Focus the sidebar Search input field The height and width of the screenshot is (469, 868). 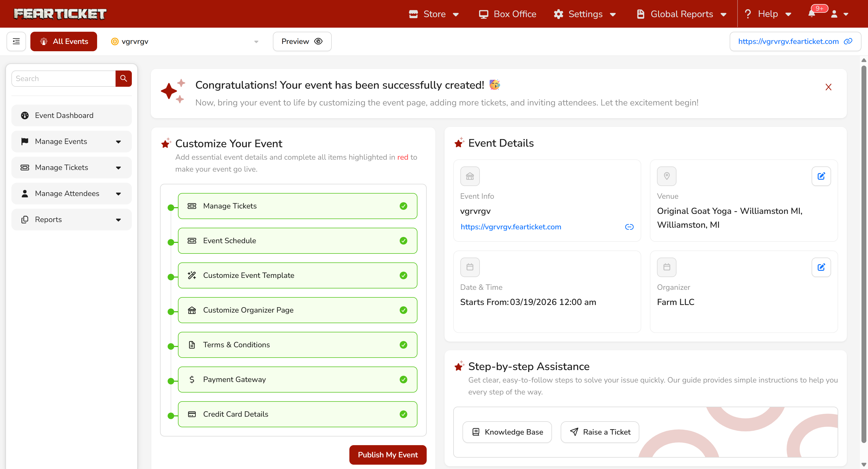[63, 78]
